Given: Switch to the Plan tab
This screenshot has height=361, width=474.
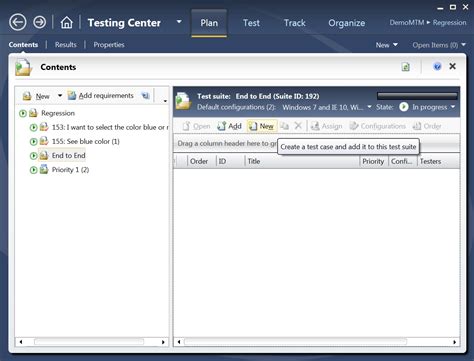Looking at the screenshot, I should (209, 23).
